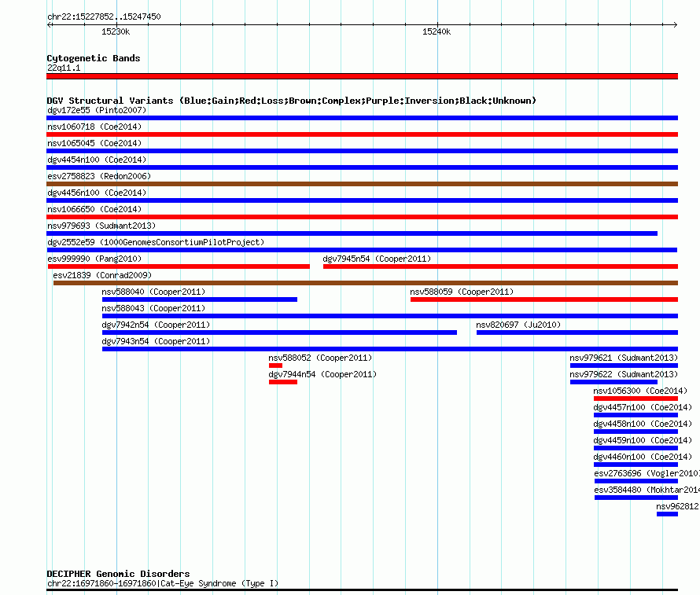Select nsv979693 (Sudmant2013) variant label
This screenshot has height=595, width=700.
101,226
